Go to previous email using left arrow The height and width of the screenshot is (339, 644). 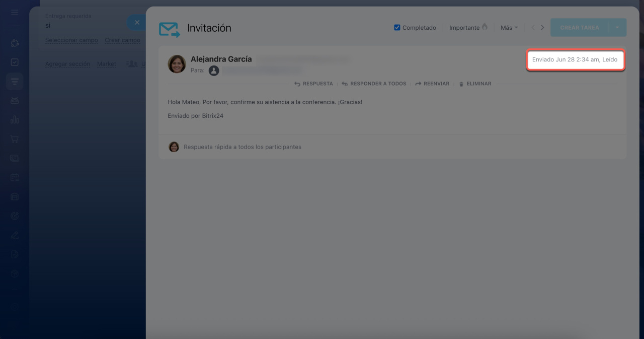533,28
